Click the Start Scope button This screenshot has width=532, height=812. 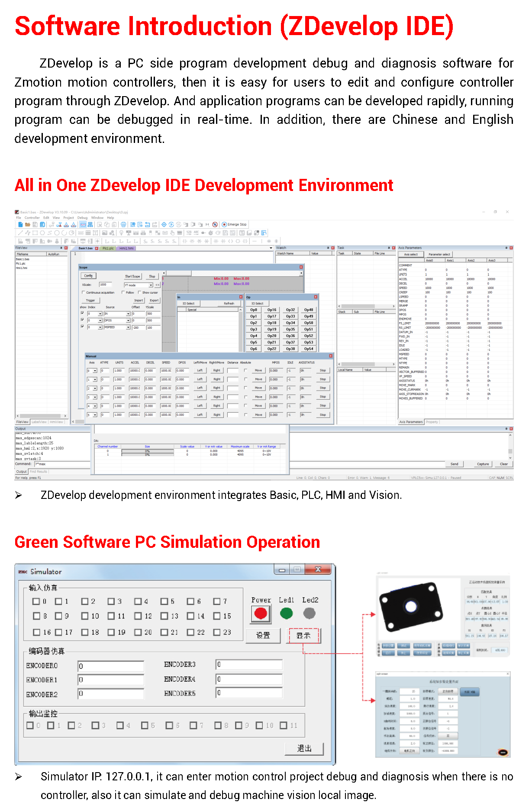click(x=132, y=276)
